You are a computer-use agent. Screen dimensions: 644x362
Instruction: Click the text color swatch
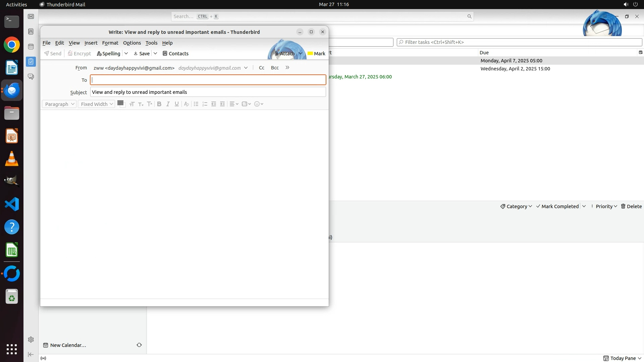[120, 103]
